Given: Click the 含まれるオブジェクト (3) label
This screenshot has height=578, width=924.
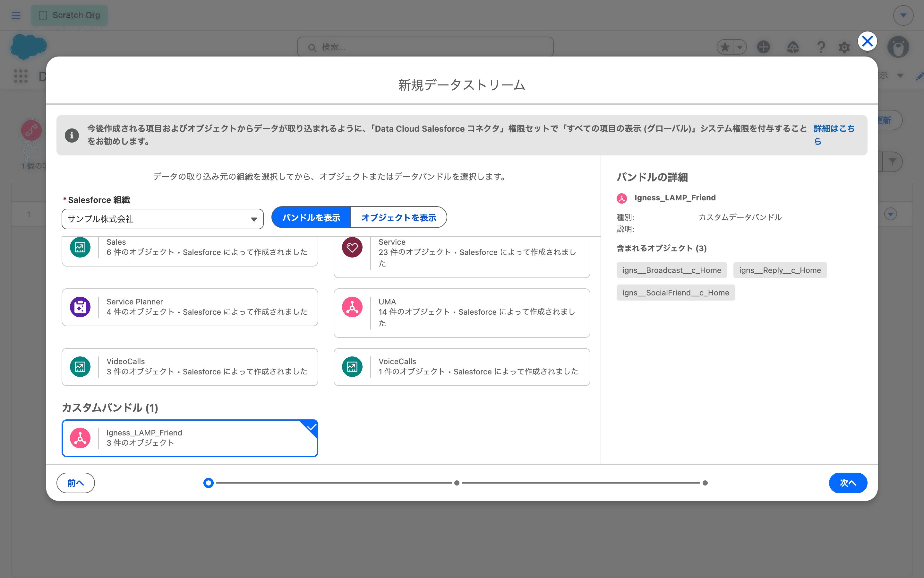Looking at the screenshot, I should tap(661, 249).
